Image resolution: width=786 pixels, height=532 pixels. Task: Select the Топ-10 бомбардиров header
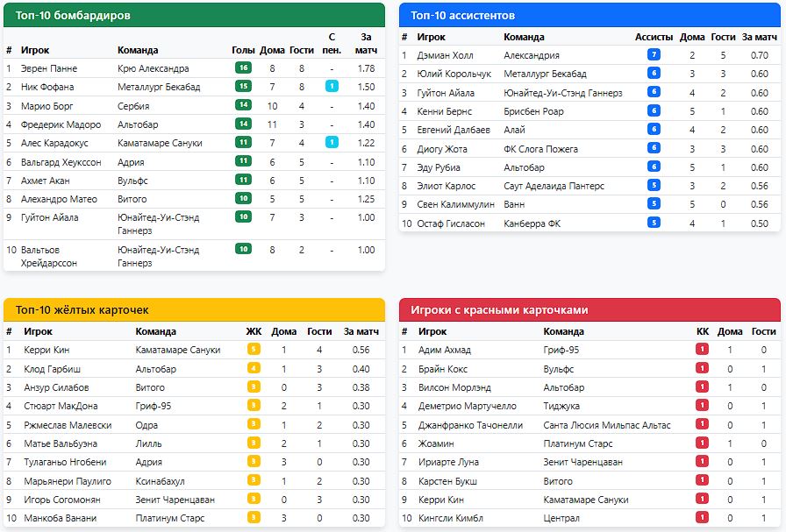coord(74,16)
